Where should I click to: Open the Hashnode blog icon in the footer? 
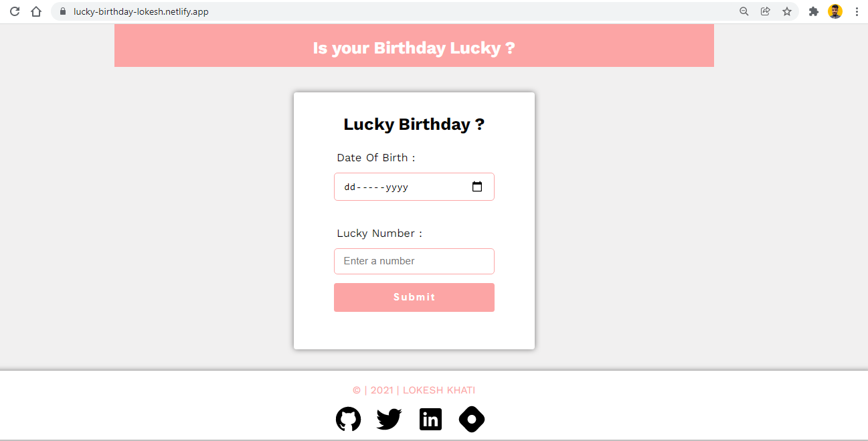pyautogui.click(x=472, y=420)
